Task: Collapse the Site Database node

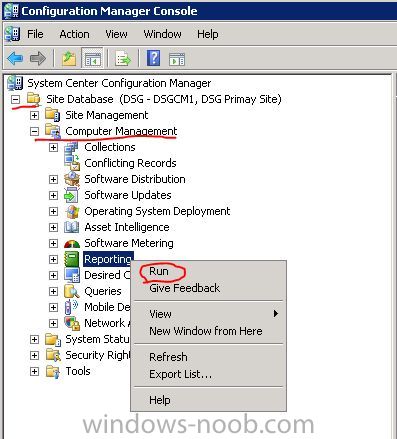Action: coord(15,99)
